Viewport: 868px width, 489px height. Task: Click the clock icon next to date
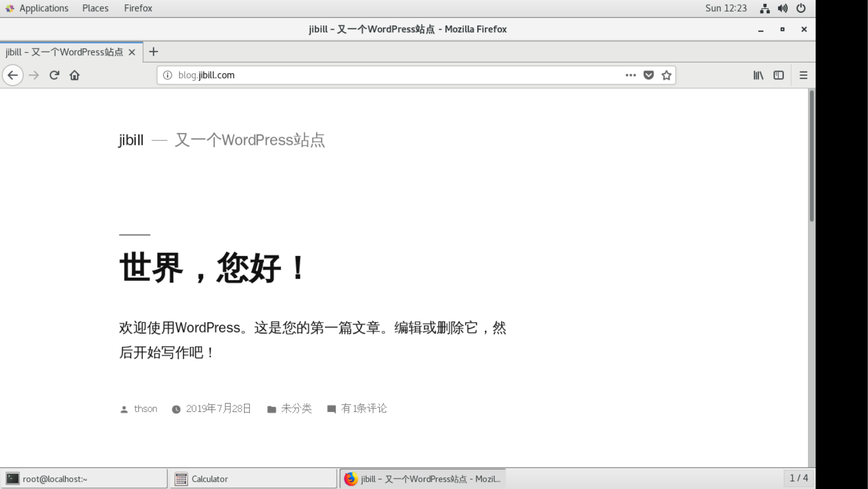[x=176, y=409]
